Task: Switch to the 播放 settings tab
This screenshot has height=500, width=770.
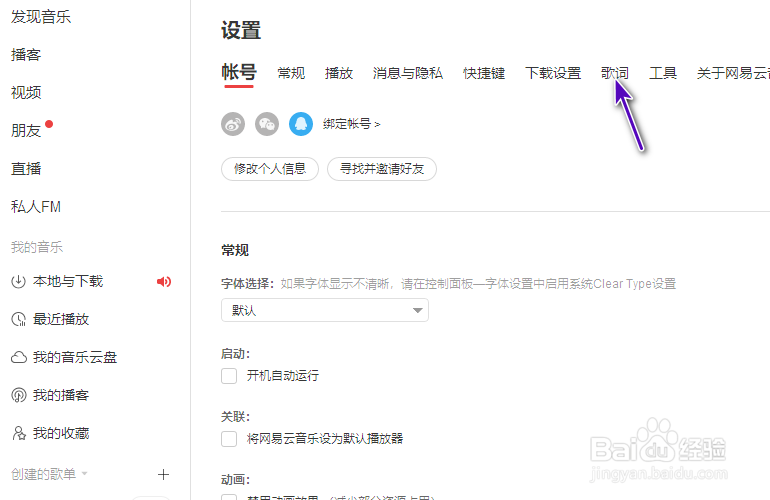Action: (339, 73)
